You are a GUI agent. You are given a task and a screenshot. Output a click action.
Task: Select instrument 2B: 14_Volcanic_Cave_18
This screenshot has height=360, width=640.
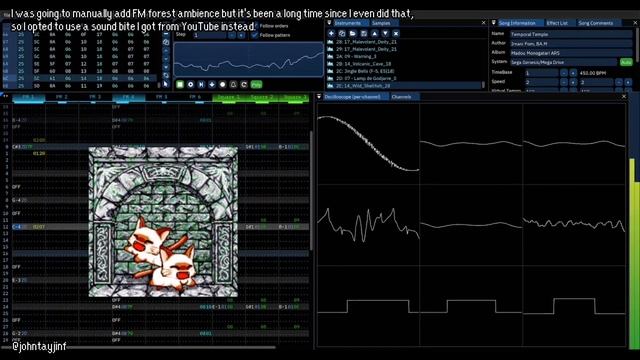click(x=404, y=64)
